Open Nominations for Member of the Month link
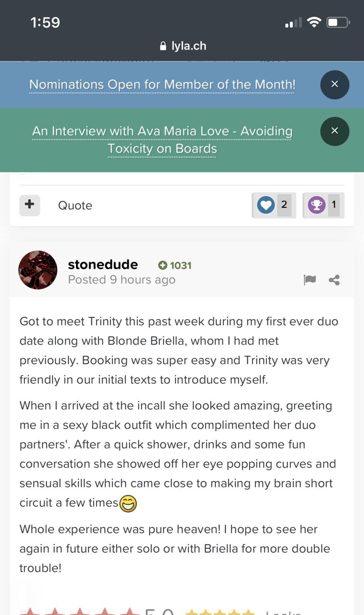This screenshot has height=615, width=364. [162, 85]
